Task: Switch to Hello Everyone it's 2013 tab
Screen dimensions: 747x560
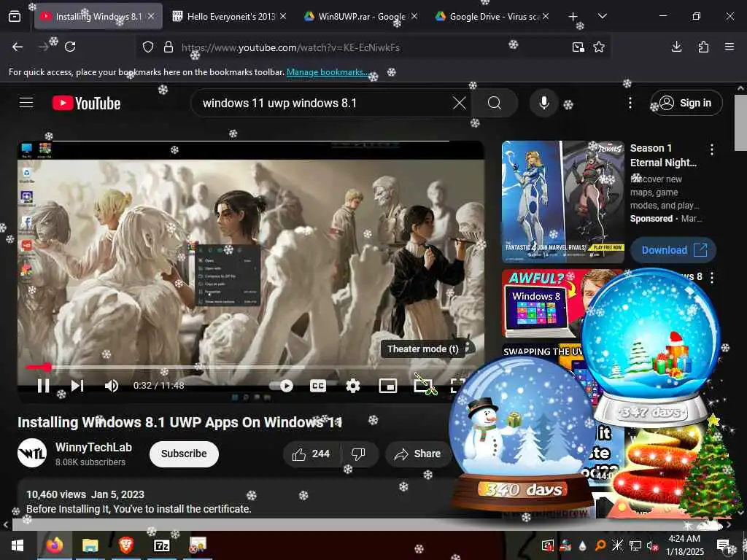Action: [x=228, y=17]
